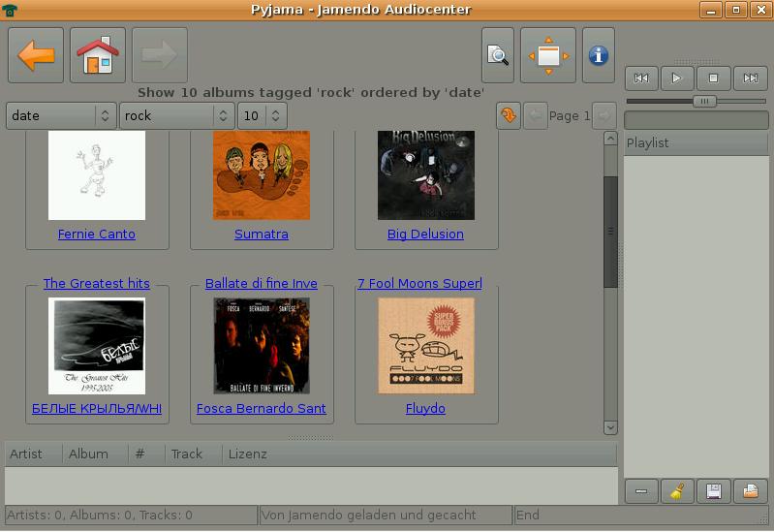
Task: Select The Greatest Hits album cover
Action: pos(97,346)
